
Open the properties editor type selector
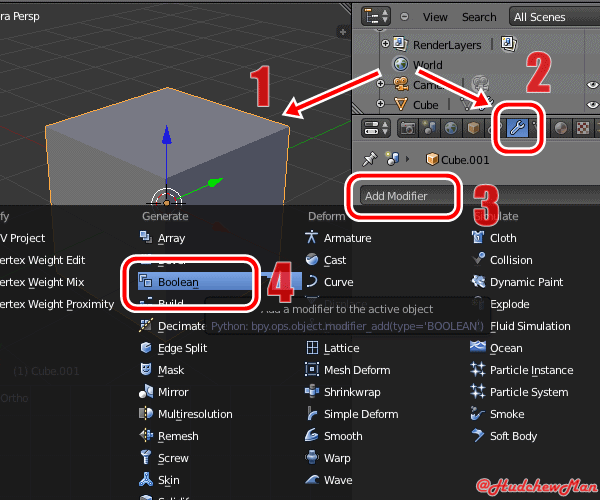[x=376, y=128]
